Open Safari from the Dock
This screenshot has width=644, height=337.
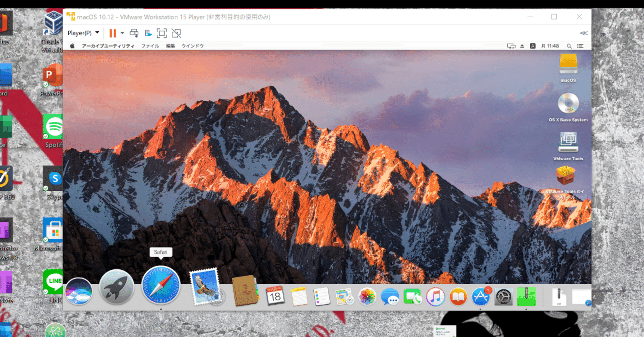pyautogui.click(x=161, y=285)
